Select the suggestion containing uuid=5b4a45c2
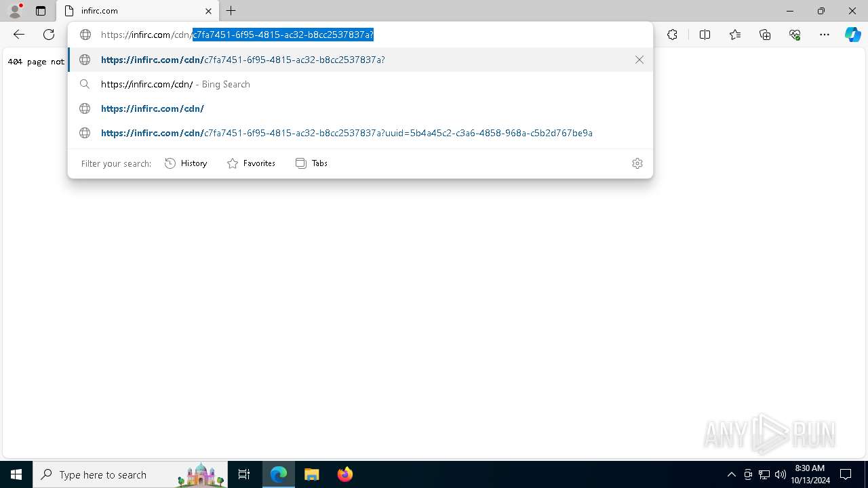This screenshot has width=868, height=488. (360, 133)
